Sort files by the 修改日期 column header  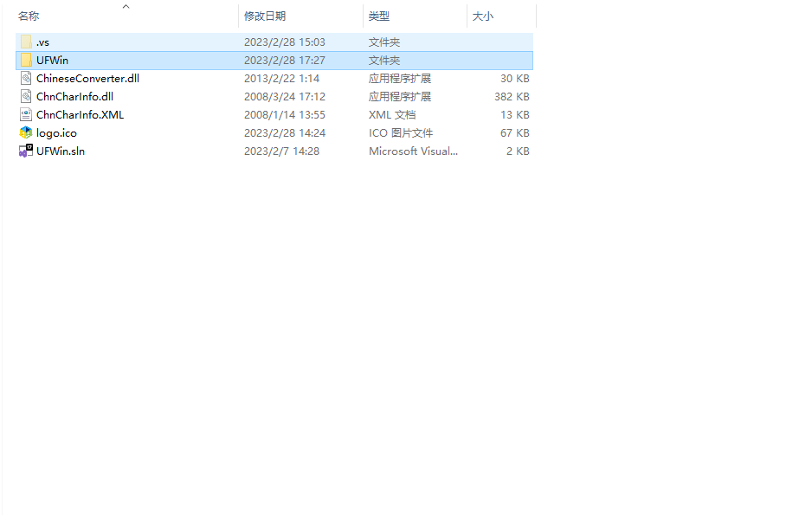(264, 16)
